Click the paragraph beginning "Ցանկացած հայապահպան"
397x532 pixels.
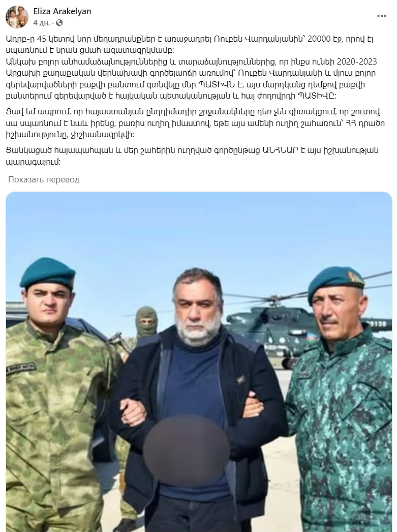click(x=192, y=155)
